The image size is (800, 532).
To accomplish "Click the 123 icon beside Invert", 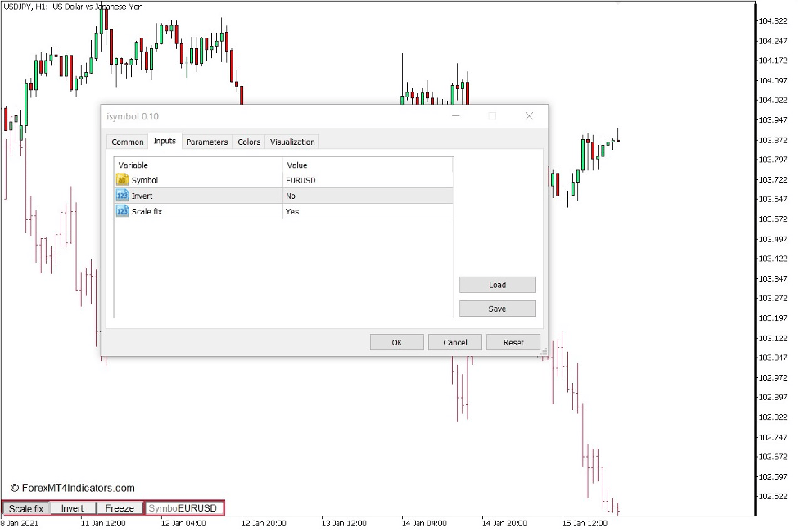I will pyautogui.click(x=123, y=196).
